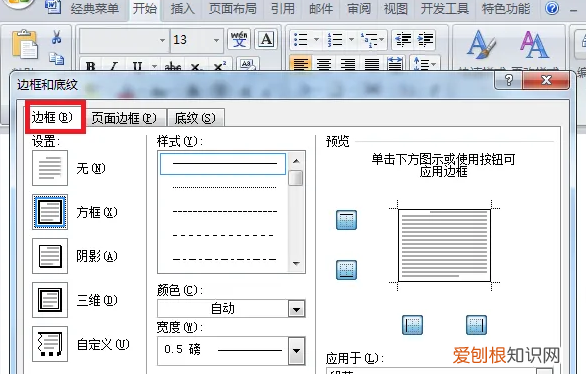The image size is (586, 374).
Task: Click the numbered list icon
Action: pos(335,39)
